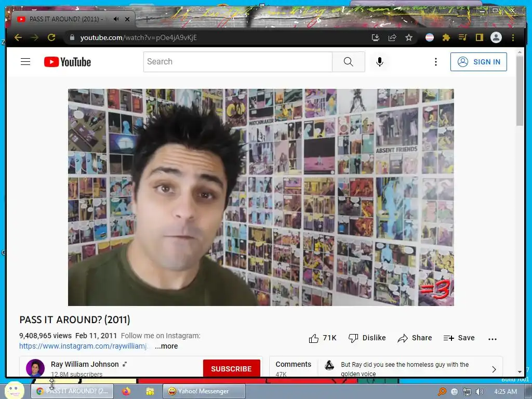This screenshot has width=532, height=399.
Task: Click the page vertical scrollbar thumb
Action: click(520, 90)
